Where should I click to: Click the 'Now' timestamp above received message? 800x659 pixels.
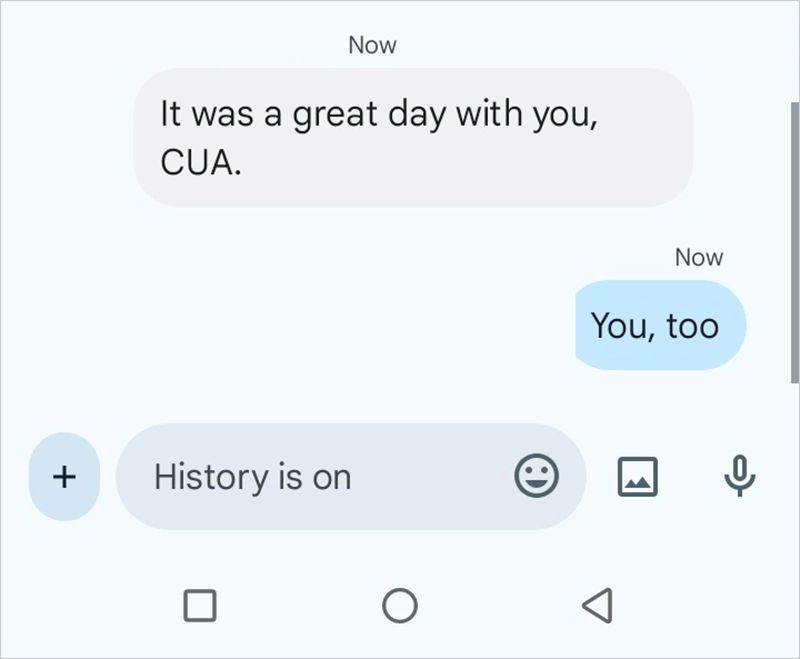pos(372,45)
